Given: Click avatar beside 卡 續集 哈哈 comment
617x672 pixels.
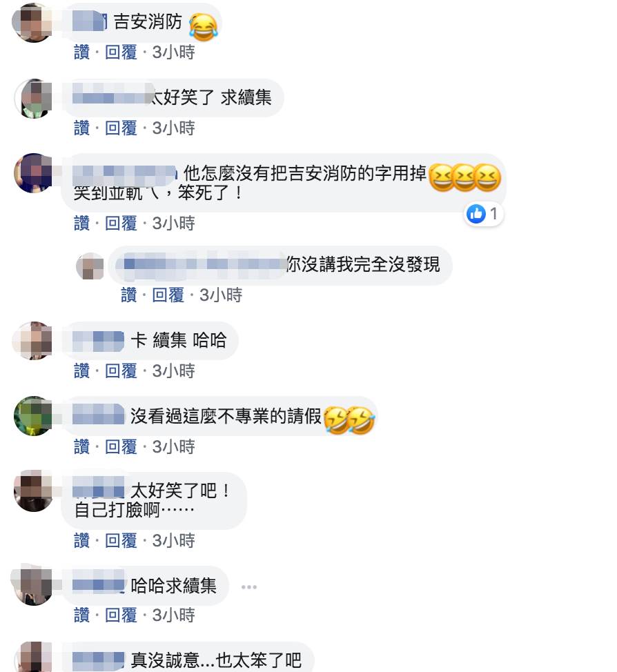Looking at the screenshot, I should (33, 341).
